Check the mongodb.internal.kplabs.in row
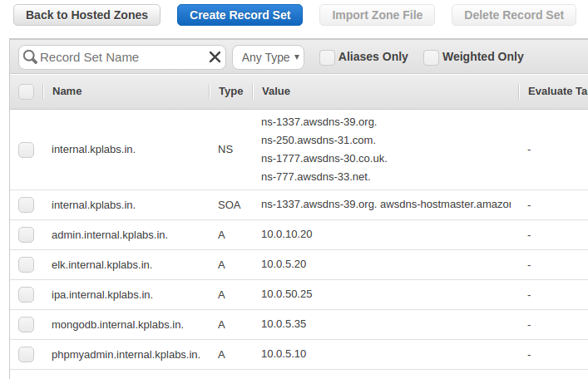This screenshot has width=588, height=379. pos(27,324)
